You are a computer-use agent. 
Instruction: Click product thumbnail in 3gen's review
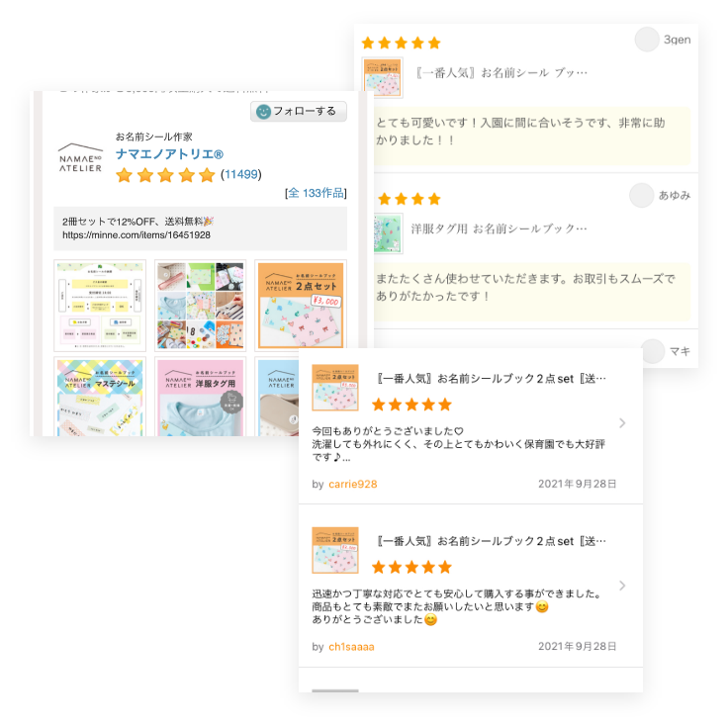(382, 77)
